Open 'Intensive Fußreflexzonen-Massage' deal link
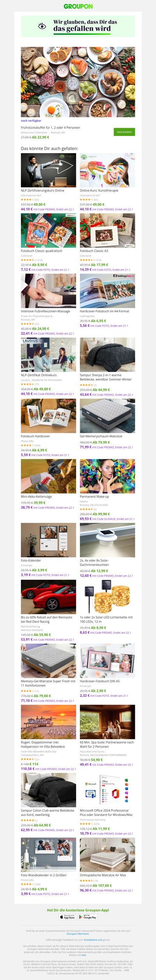This screenshot has height=980, width=156. coord(46,311)
